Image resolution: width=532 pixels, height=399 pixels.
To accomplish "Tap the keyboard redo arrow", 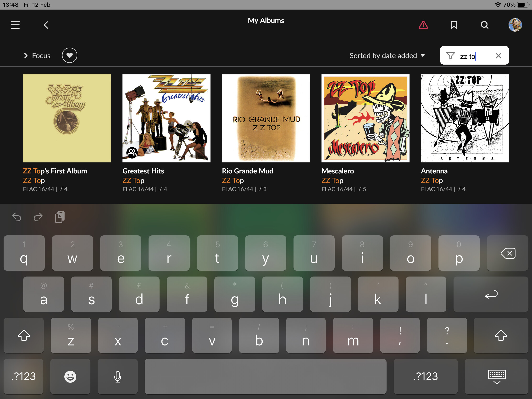I will [38, 217].
